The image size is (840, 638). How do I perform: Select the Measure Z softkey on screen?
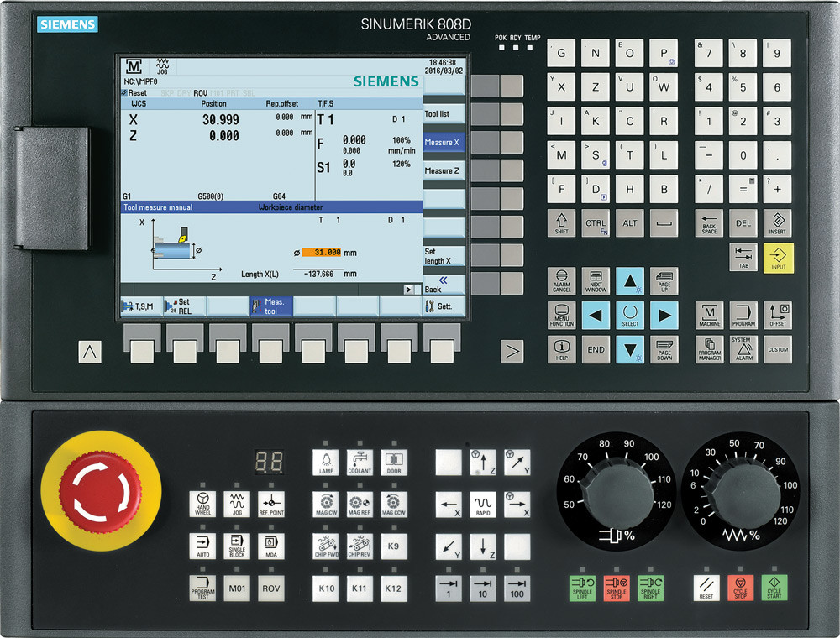pos(444,170)
